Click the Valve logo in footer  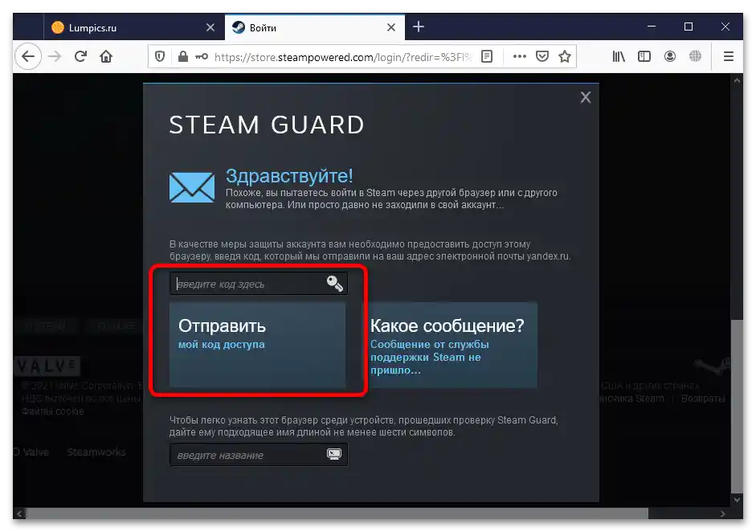tap(47, 366)
